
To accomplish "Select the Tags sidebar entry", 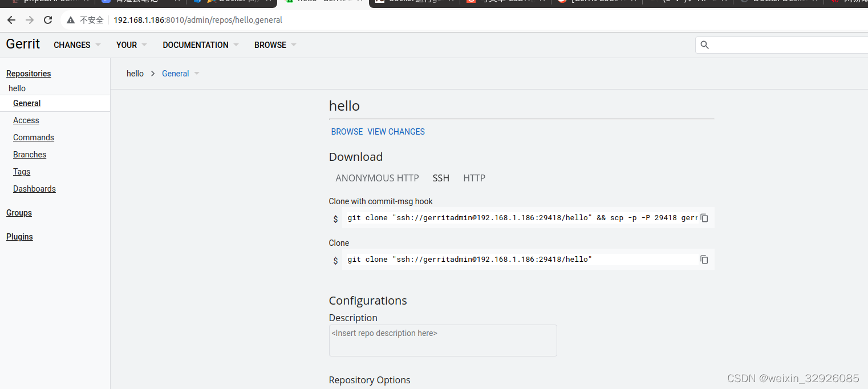I will click(21, 172).
